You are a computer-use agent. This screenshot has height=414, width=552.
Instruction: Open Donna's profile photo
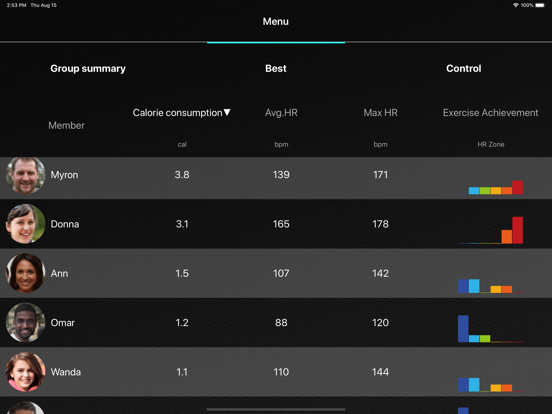click(x=26, y=224)
